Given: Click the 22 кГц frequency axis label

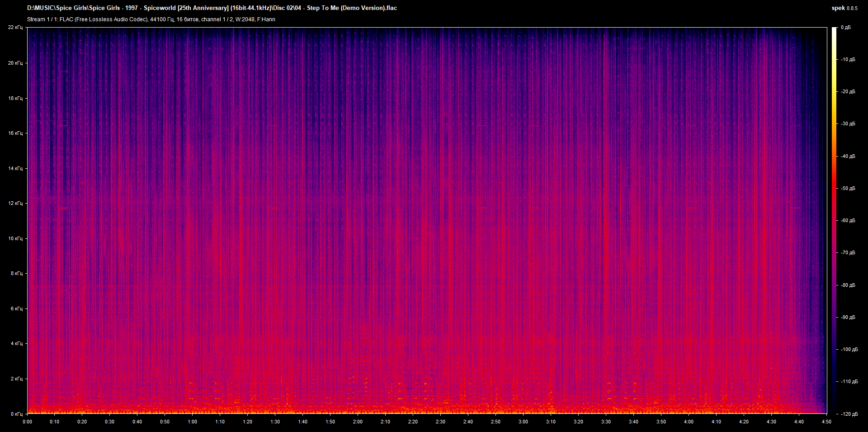Looking at the screenshot, I should pyautogui.click(x=16, y=27).
